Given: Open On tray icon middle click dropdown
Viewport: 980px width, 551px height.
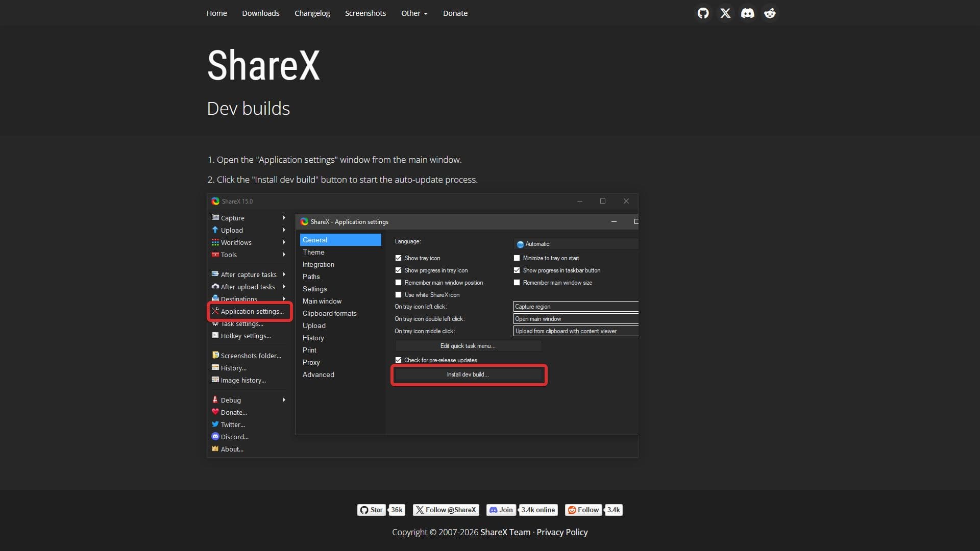Looking at the screenshot, I should point(576,331).
